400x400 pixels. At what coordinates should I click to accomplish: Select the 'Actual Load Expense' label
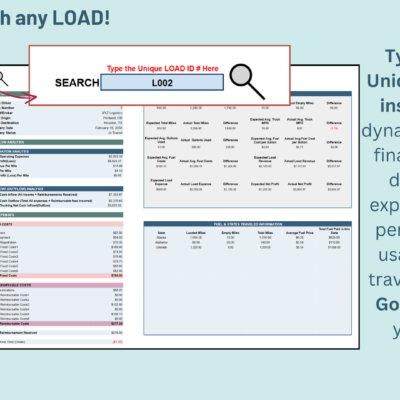point(196,184)
